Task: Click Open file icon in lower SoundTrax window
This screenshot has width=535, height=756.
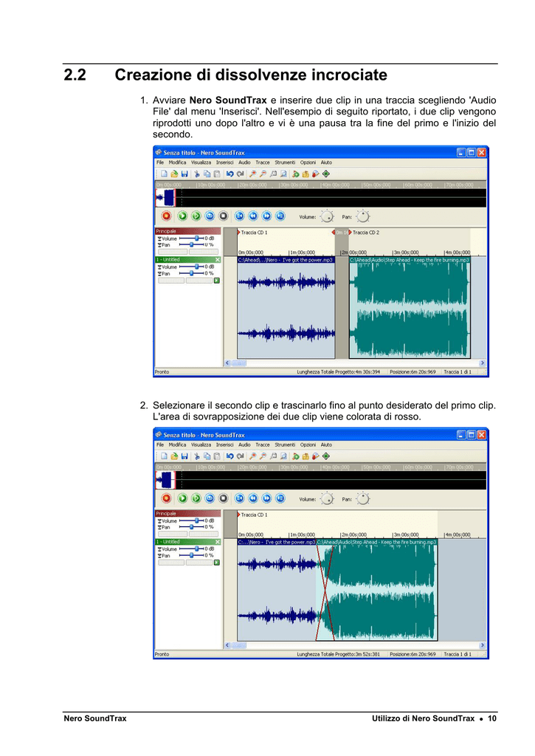Action: coord(174,456)
